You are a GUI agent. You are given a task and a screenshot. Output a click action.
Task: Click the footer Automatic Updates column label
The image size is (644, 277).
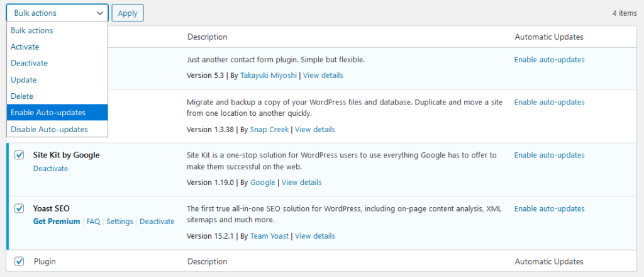[x=549, y=261]
